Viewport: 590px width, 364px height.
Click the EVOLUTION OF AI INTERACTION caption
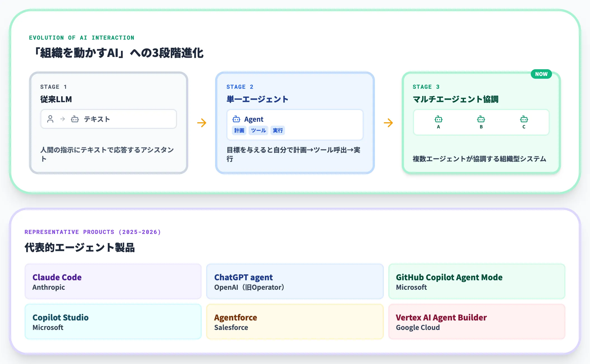pos(82,38)
